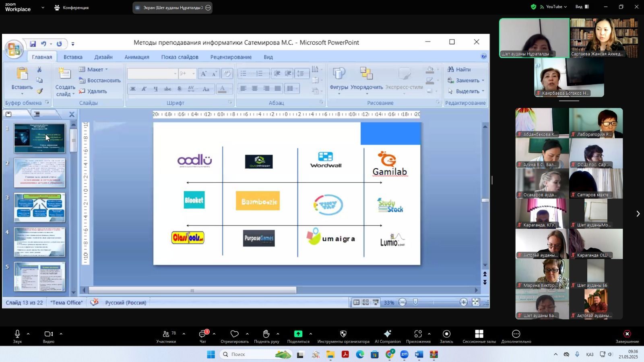Open AI Companion in Zoom toolbar
The height and width of the screenshot is (362, 644).
click(x=387, y=334)
